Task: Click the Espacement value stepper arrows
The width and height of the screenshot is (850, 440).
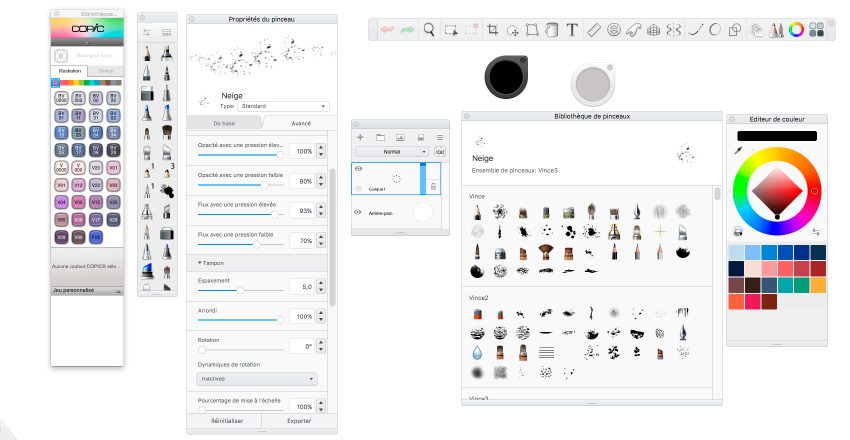Action: point(321,286)
